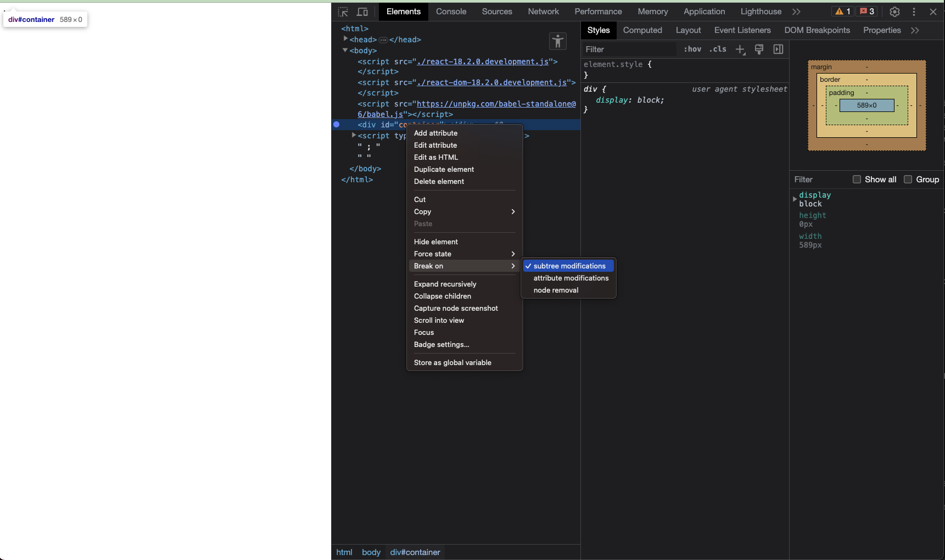This screenshot has width=945, height=560.
Task: Click the div#container breadcrumb at bottom
Action: 415,552
